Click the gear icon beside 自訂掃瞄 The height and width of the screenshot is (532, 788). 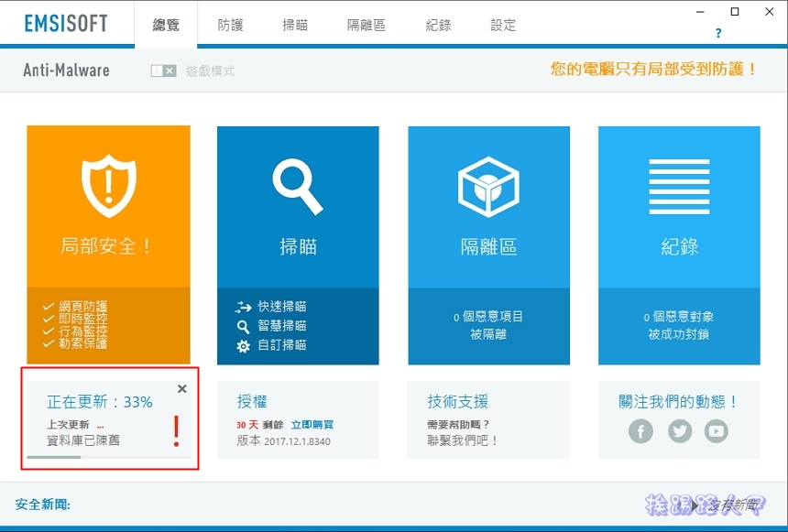pos(243,346)
